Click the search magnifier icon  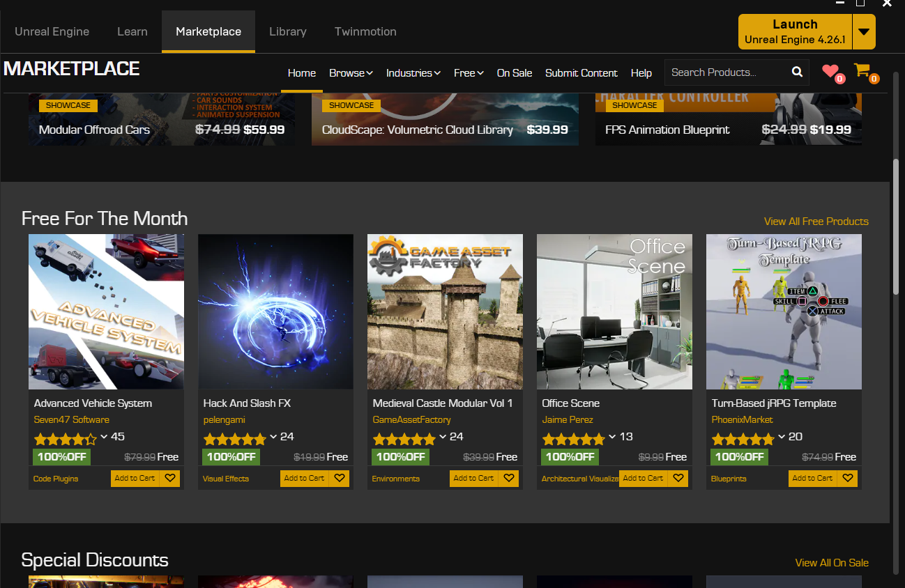coord(798,72)
